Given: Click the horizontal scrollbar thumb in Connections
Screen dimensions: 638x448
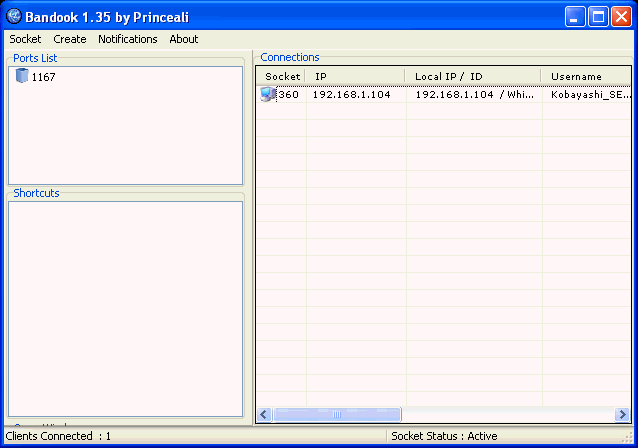Looking at the screenshot, I should (x=337, y=414).
